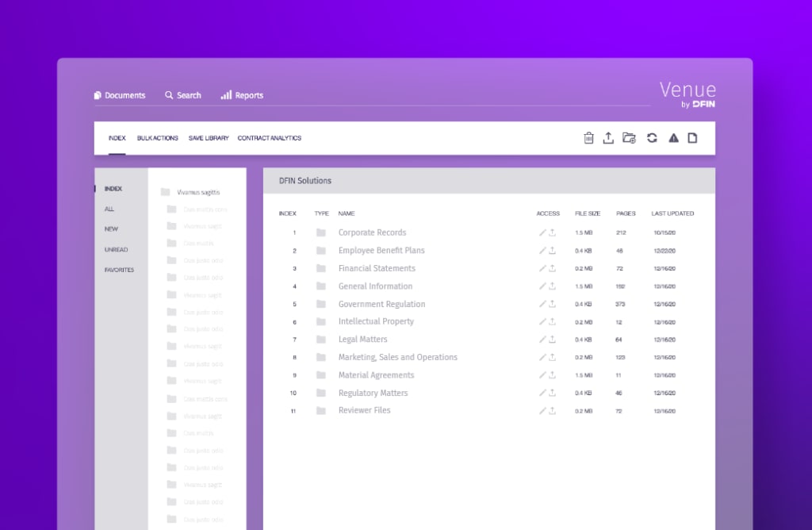This screenshot has width=812, height=530.
Task: Click folder type icon for Corporate Records
Action: point(321,232)
